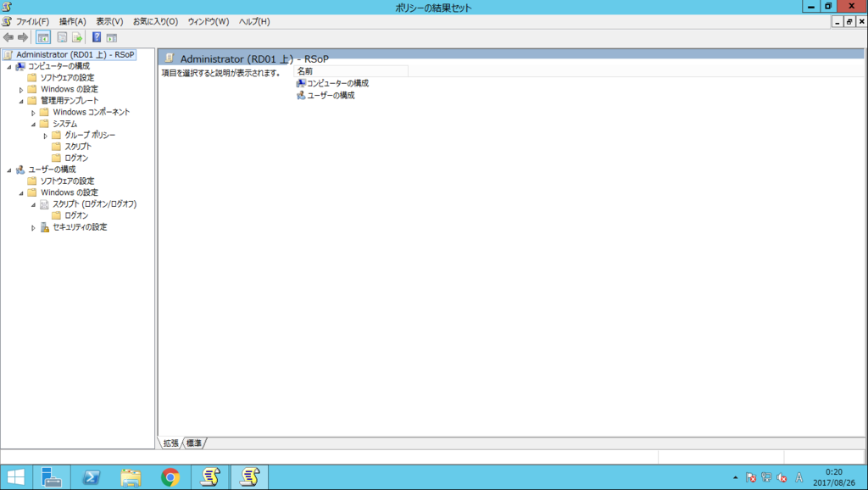
Task: Open the Windows Start button
Action: (x=16, y=477)
